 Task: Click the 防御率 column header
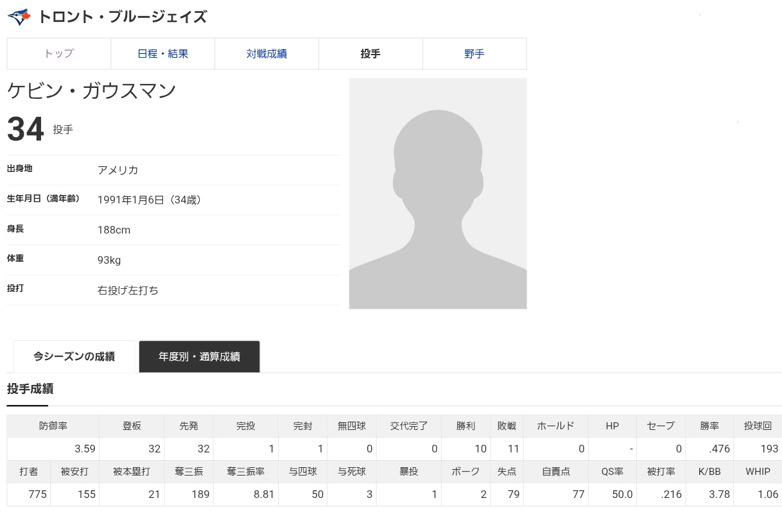(x=53, y=426)
